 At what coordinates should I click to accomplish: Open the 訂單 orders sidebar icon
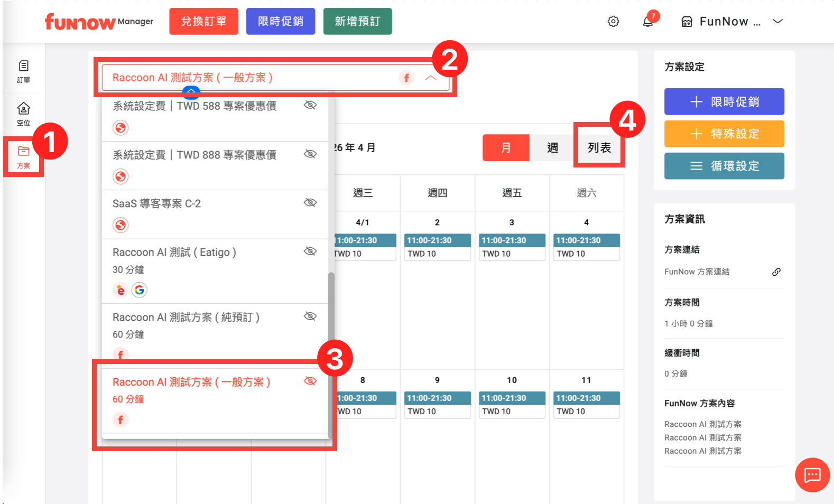pos(23,71)
